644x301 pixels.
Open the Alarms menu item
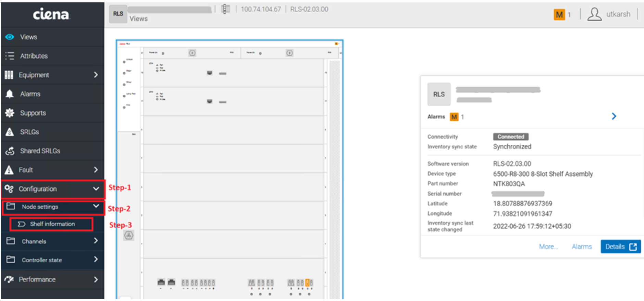(52, 94)
